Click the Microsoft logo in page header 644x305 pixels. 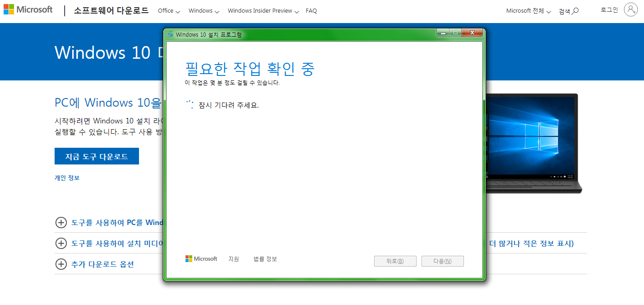tap(28, 9)
